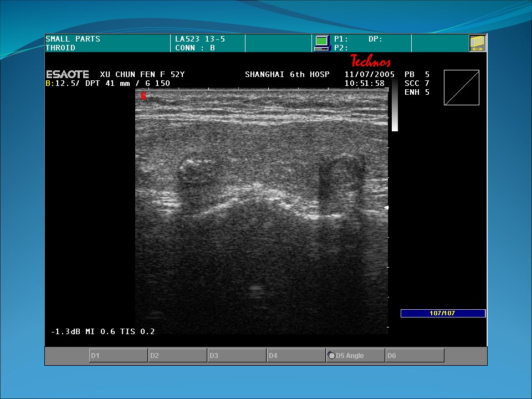Click the focus arrow marker on depth scale
The image size is (532, 399).
(387, 207)
